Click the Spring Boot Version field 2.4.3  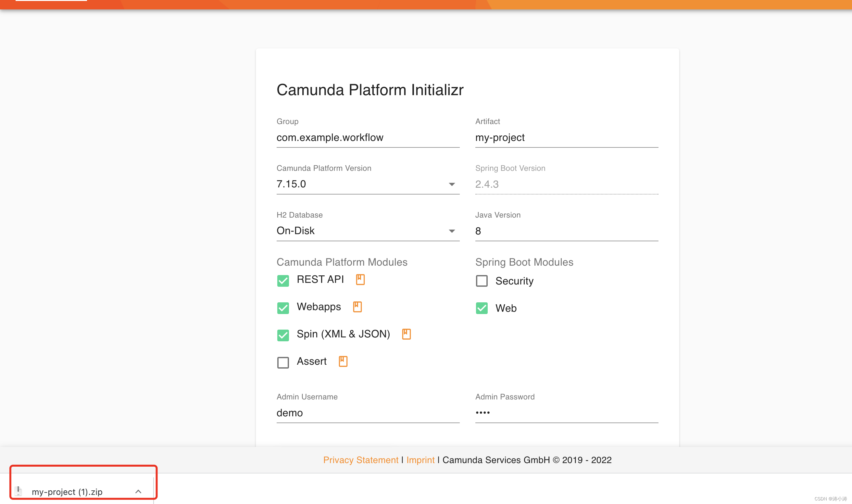(x=567, y=184)
